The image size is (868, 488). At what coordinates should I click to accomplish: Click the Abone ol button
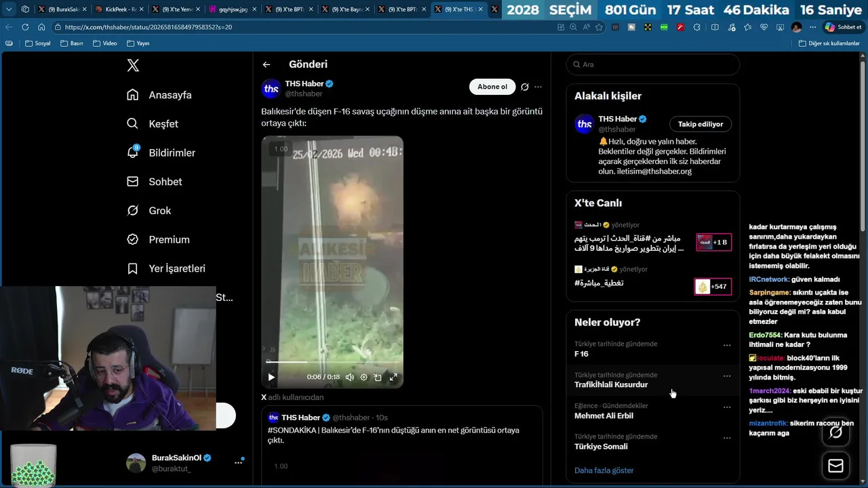(x=492, y=87)
